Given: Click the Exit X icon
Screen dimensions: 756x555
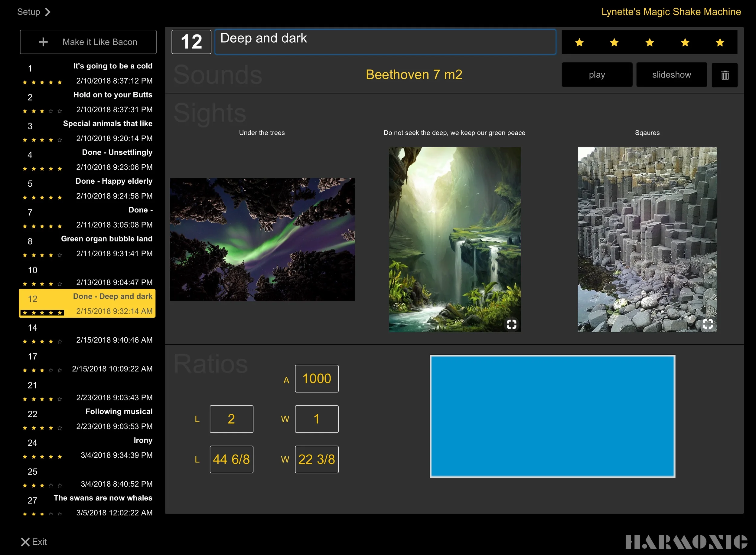Looking at the screenshot, I should (25, 542).
